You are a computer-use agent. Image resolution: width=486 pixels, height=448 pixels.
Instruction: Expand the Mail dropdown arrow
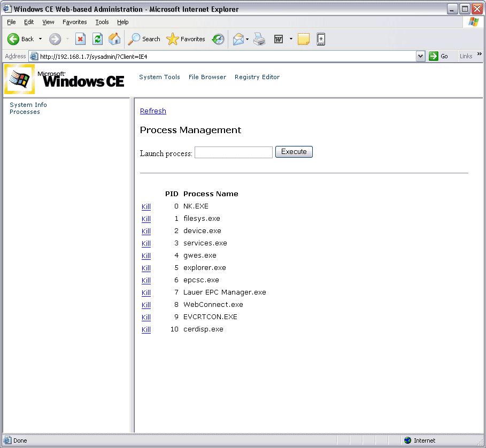[x=248, y=39]
